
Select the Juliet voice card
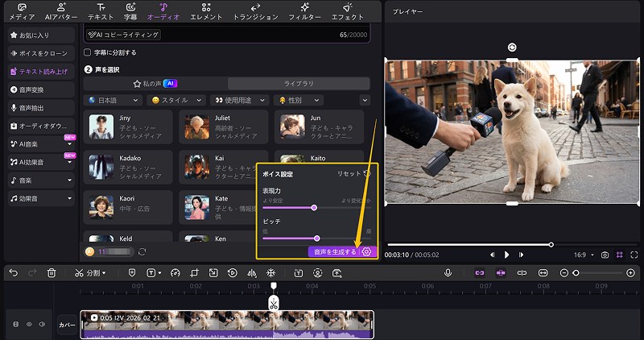223,126
